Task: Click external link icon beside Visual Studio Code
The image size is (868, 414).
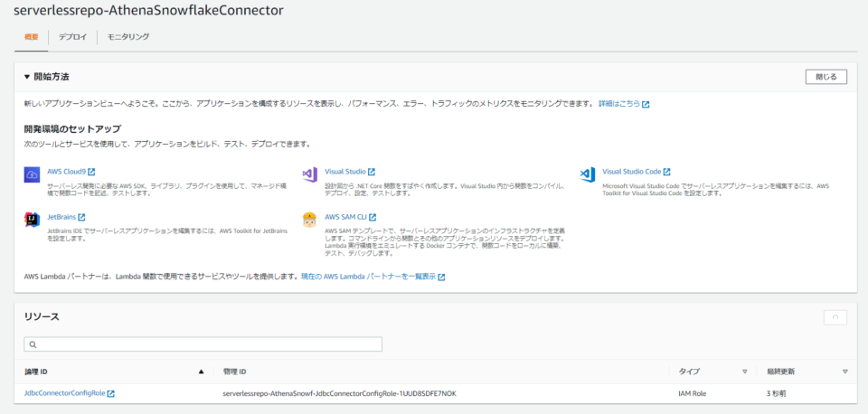Action: (667, 172)
